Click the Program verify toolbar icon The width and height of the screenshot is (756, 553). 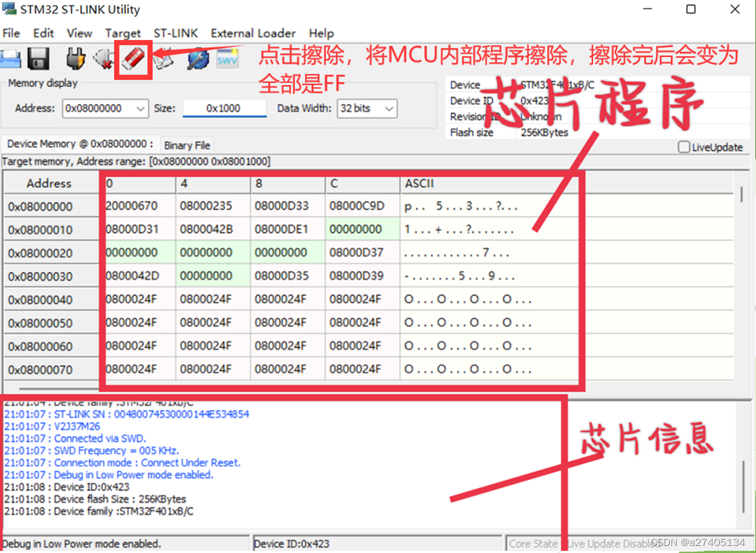(163, 60)
